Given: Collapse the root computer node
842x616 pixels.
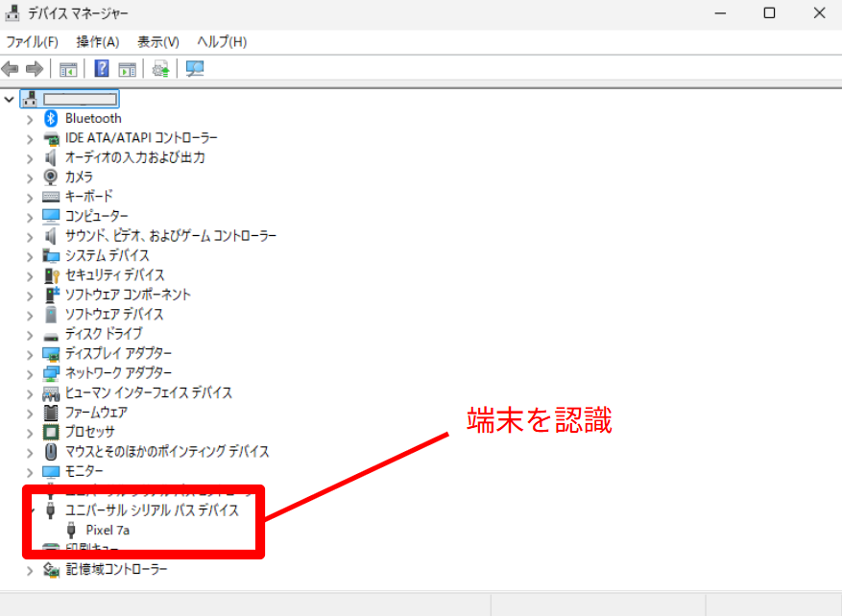Looking at the screenshot, I should [10, 99].
